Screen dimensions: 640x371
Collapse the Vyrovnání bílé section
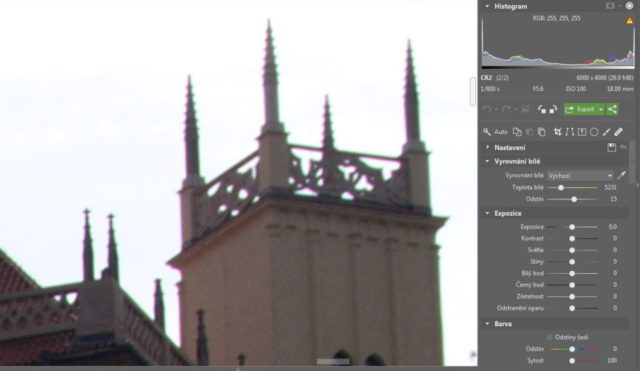(x=487, y=161)
